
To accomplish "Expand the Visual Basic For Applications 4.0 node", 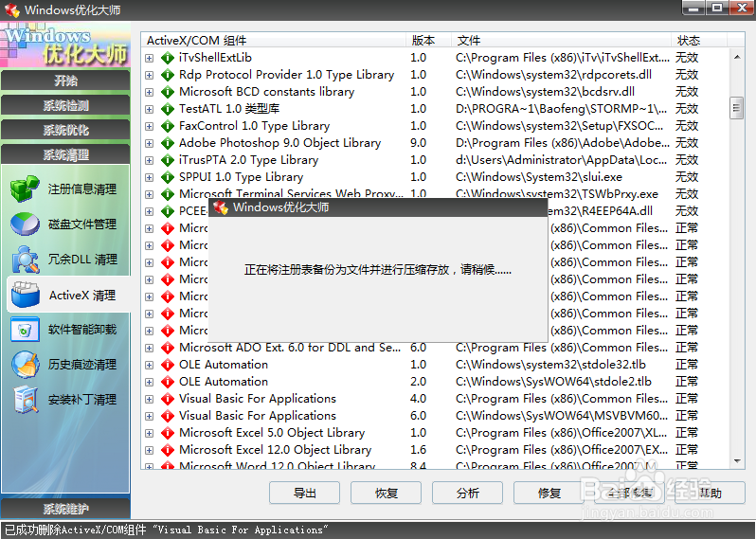I will (x=150, y=399).
